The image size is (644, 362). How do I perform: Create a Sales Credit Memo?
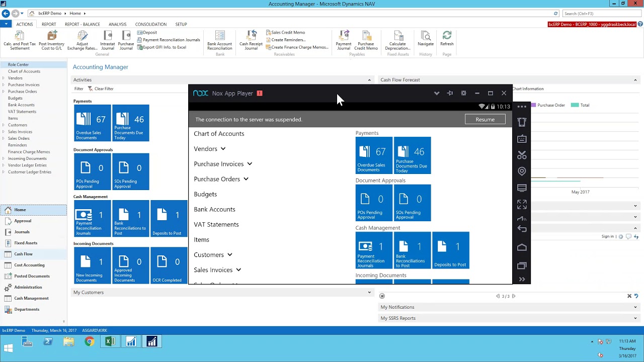point(285,33)
